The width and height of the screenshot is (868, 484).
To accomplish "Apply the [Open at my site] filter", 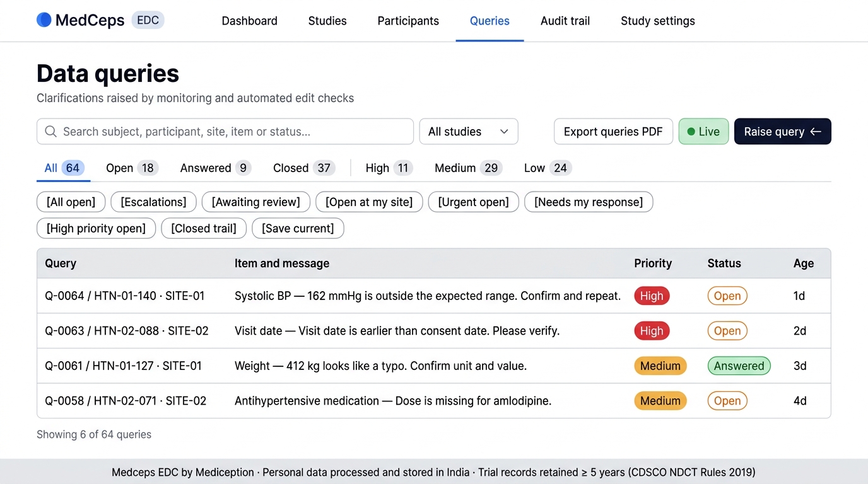I will (369, 202).
